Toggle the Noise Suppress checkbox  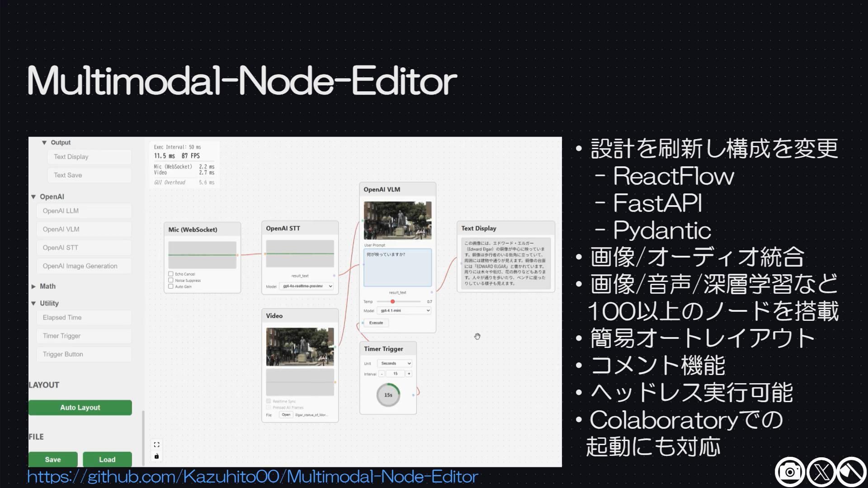coord(171,280)
